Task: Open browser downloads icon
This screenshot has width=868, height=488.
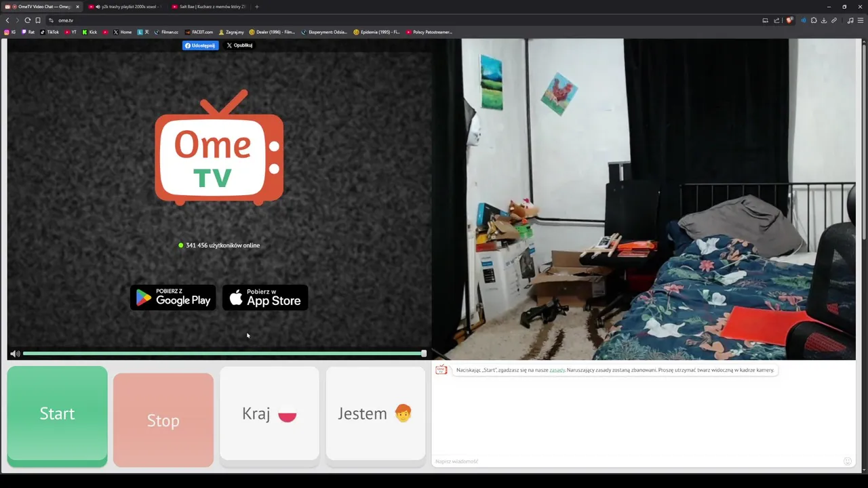Action: [824, 20]
